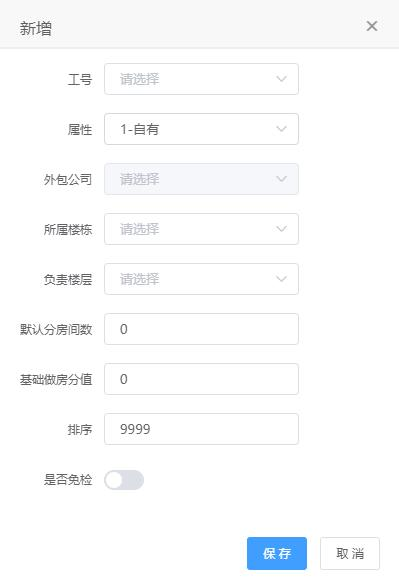Screen dimensions: 399x586
Task: Click the chevron arrow in the 负责楼层 field
Action: (281, 279)
